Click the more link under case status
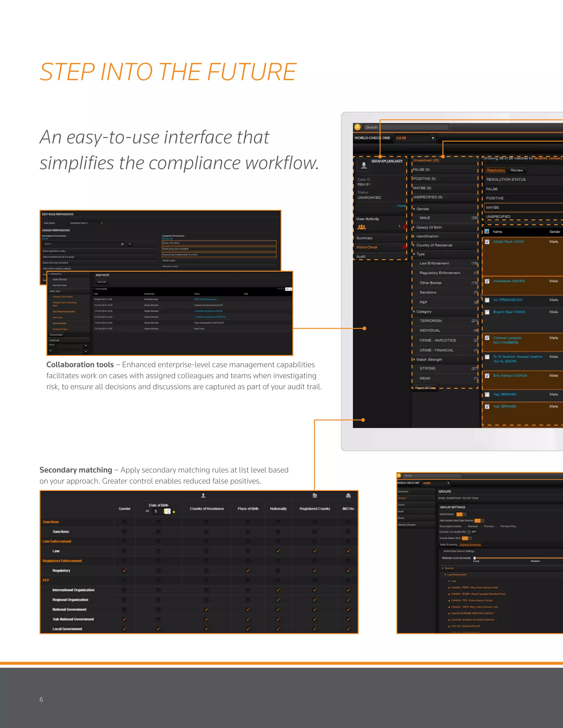 click(x=401, y=206)
